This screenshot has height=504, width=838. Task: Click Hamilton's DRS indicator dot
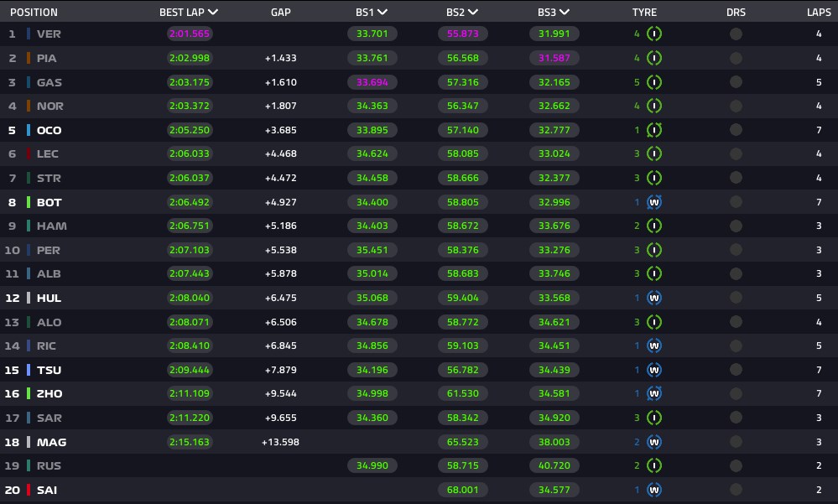click(x=736, y=226)
